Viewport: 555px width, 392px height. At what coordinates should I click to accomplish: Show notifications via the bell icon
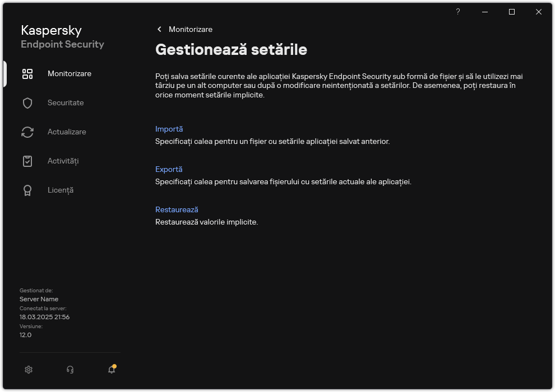click(111, 370)
